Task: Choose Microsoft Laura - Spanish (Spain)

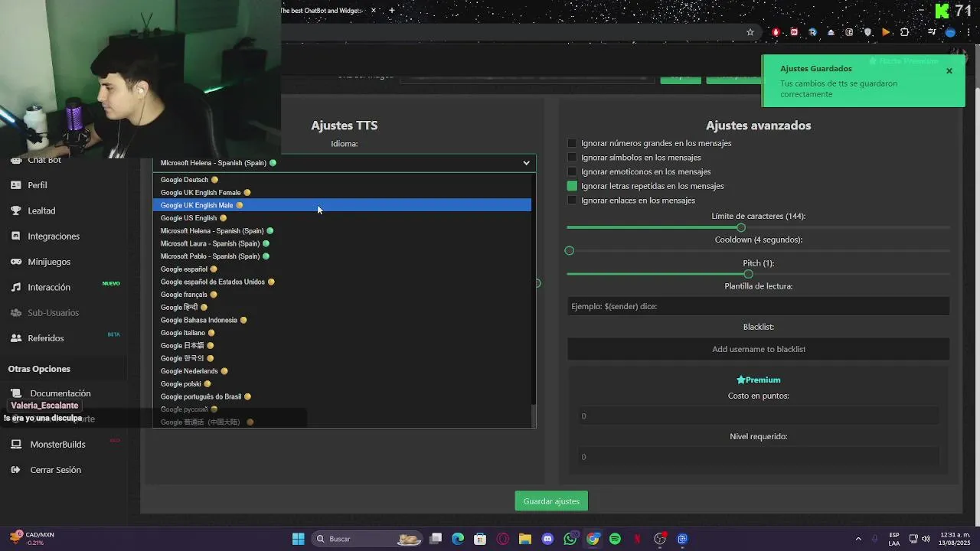Action: [341, 243]
